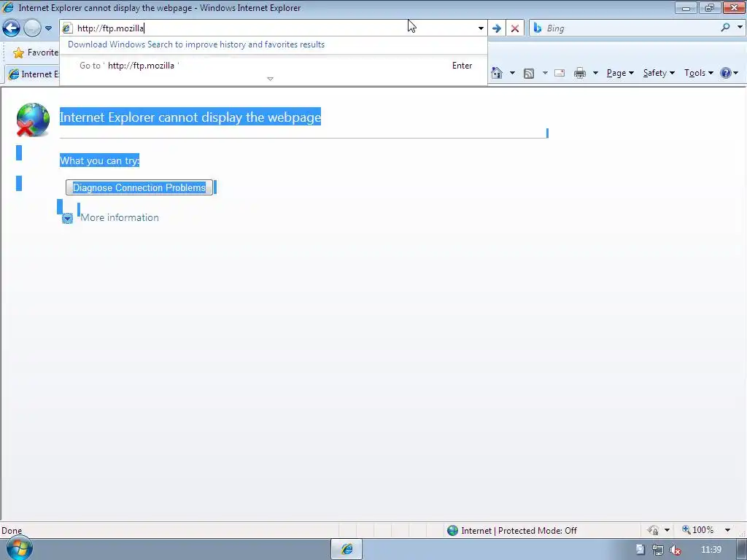Click the status bar Internet zone globe
The height and width of the screenshot is (560, 747).
452,531
